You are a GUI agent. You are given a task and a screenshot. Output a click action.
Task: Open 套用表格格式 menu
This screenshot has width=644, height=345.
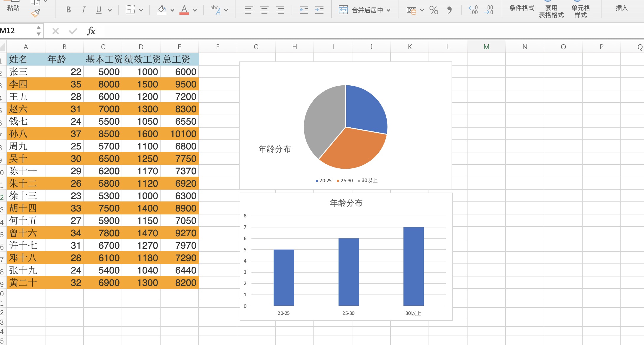pos(551,11)
